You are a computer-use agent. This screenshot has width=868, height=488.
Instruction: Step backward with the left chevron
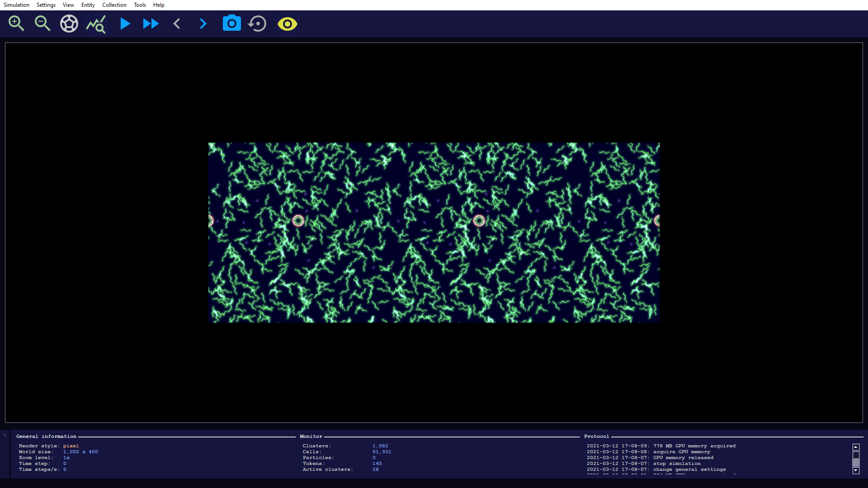click(x=177, y=23)
